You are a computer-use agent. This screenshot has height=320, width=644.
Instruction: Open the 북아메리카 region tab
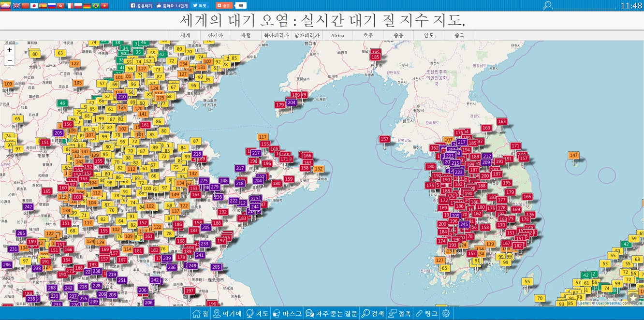click(276, 35)
